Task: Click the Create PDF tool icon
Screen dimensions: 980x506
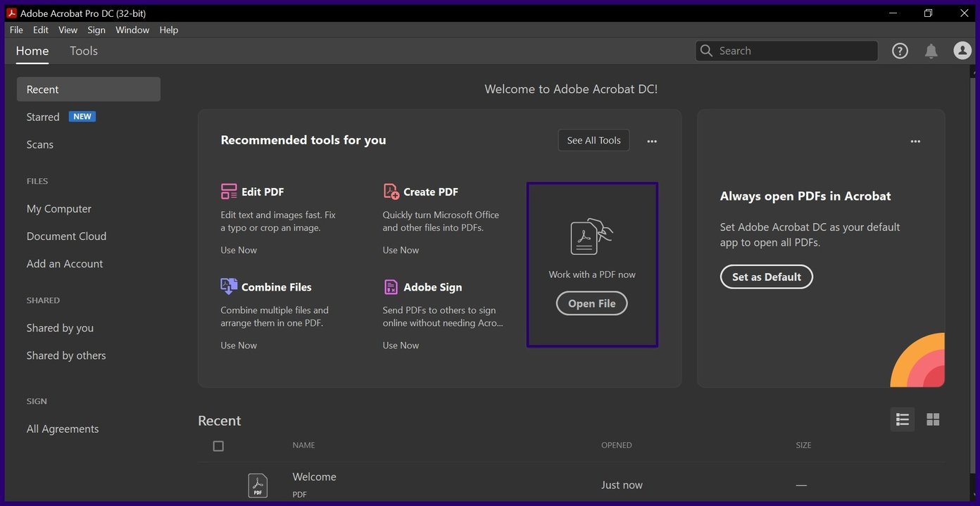Action: 391,191
